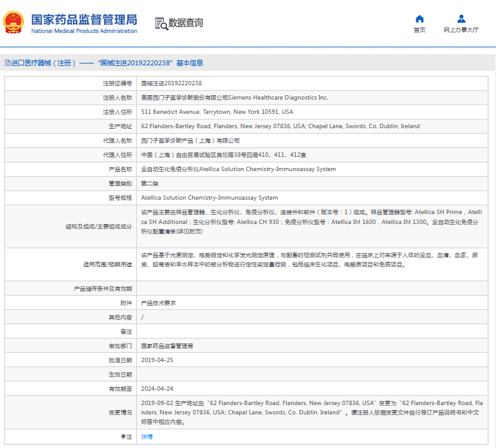This screenshot has height=448, width=496.
Task: Go to 首页 home icon
Action: (x=419, y=19)
